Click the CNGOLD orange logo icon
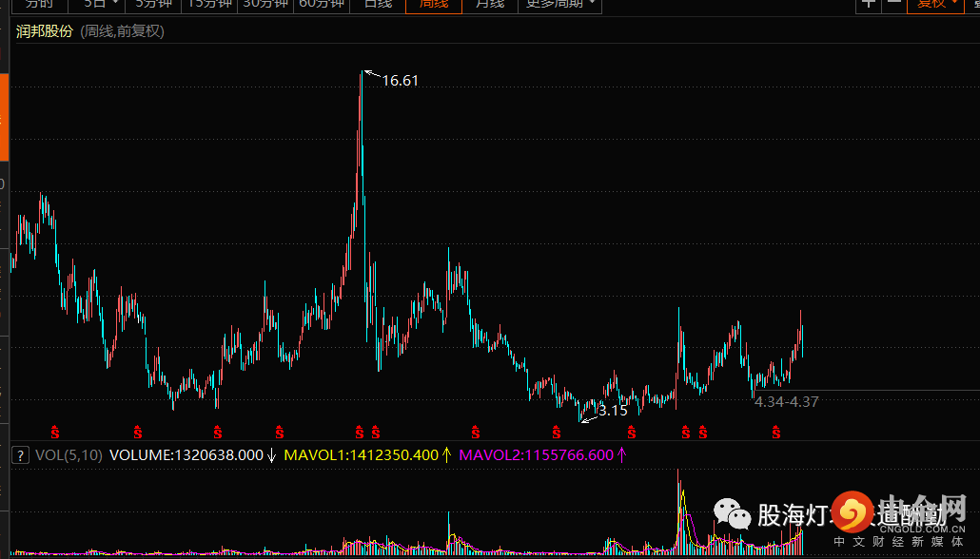 point(852,512)
